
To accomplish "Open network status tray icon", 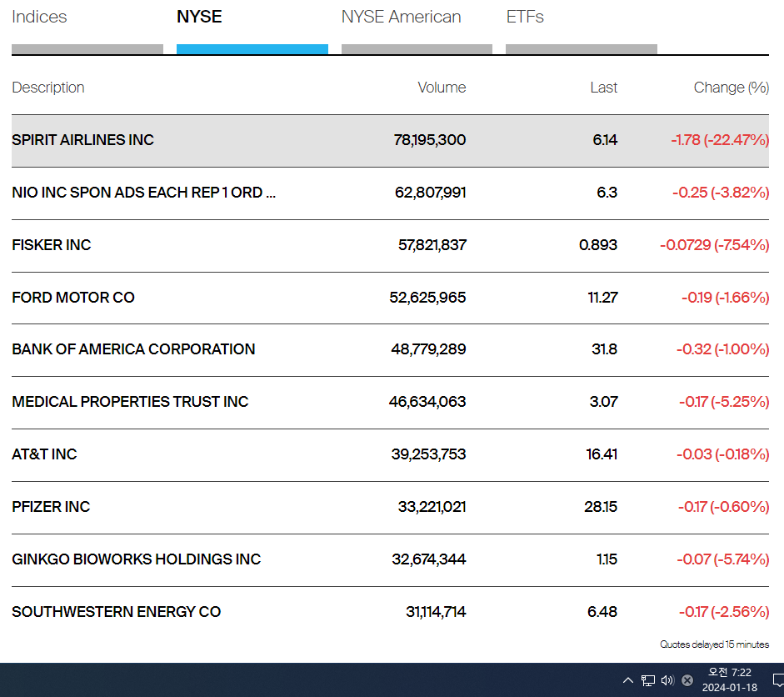I will tap(648, 680).
